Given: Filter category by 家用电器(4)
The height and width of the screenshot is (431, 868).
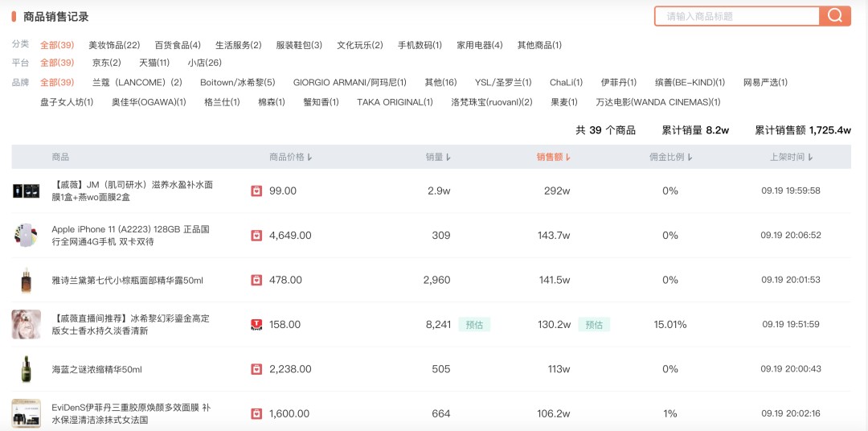Looking at the screenshot, I should point(479,45).
